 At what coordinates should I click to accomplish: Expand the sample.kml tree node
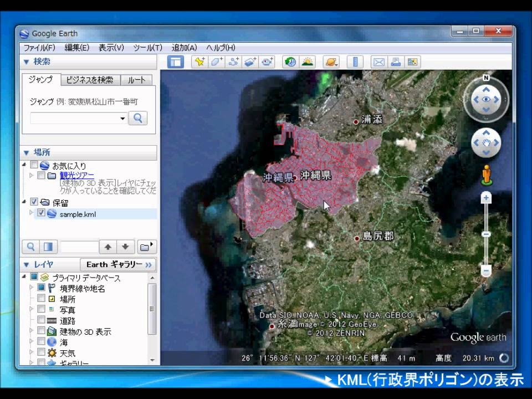pyautogui.click(x=31, y=213)
